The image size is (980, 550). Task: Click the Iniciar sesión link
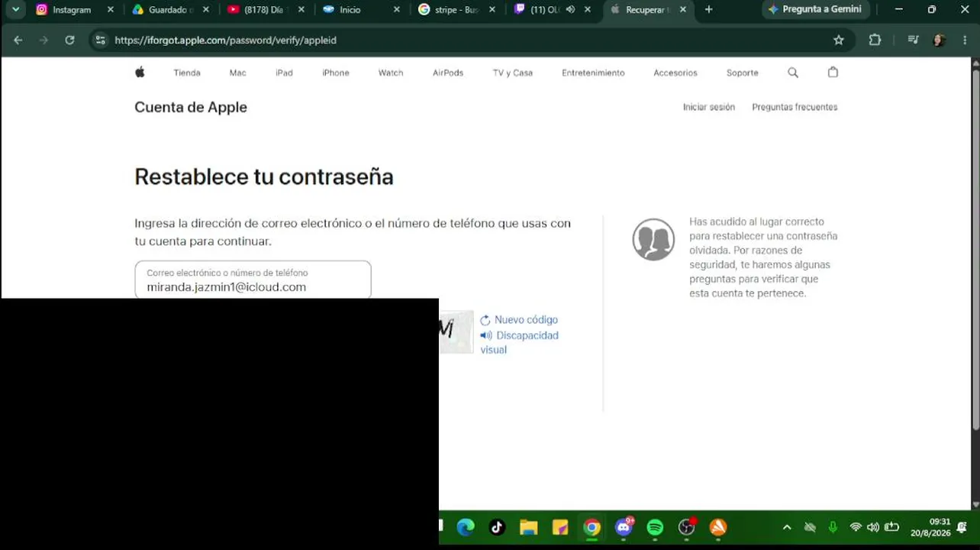[709, 107]
